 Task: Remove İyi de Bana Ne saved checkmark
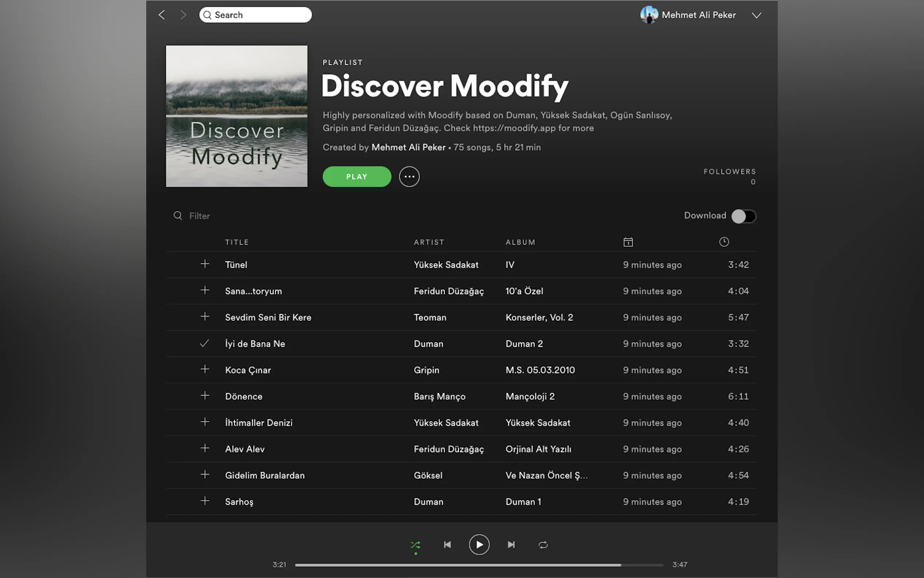(205, 343)
